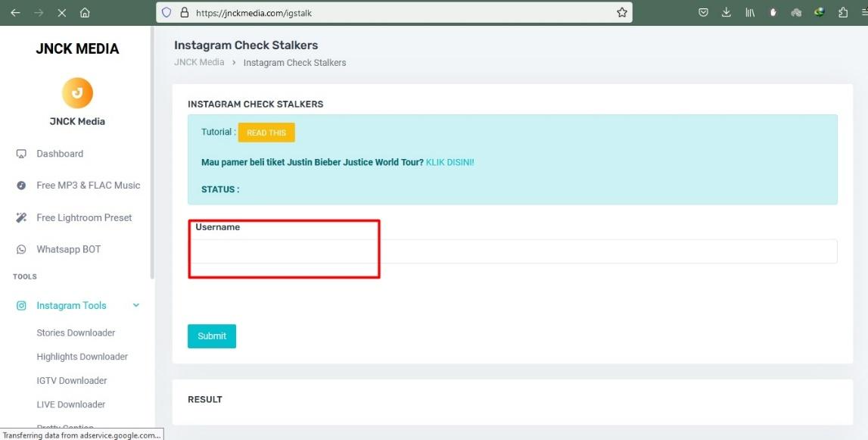This screenshot has width=868, height=440.
Task: Open Highlights Downloader tool
Action: point(82,357)
